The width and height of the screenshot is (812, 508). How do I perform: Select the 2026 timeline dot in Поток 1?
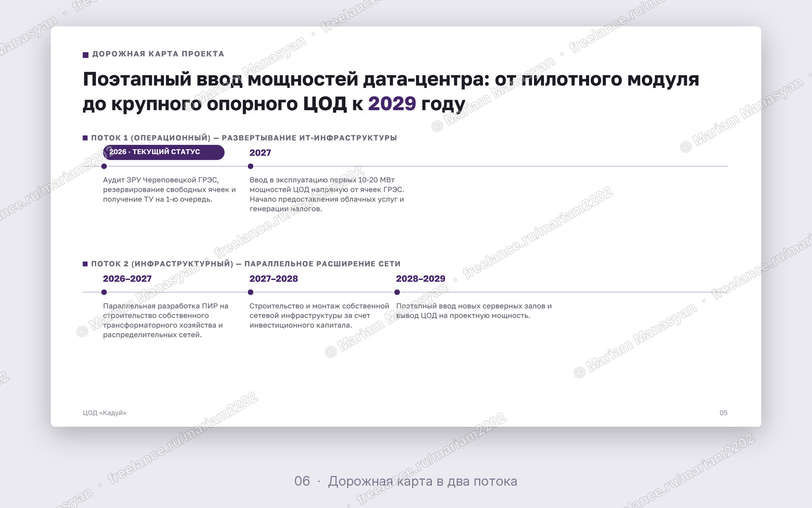pos(104,166)
